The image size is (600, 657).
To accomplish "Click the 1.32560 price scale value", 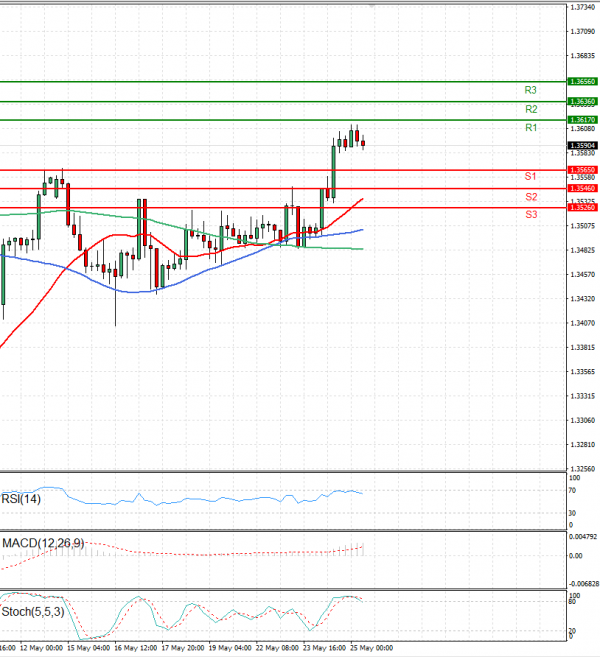I will (582, 469).
